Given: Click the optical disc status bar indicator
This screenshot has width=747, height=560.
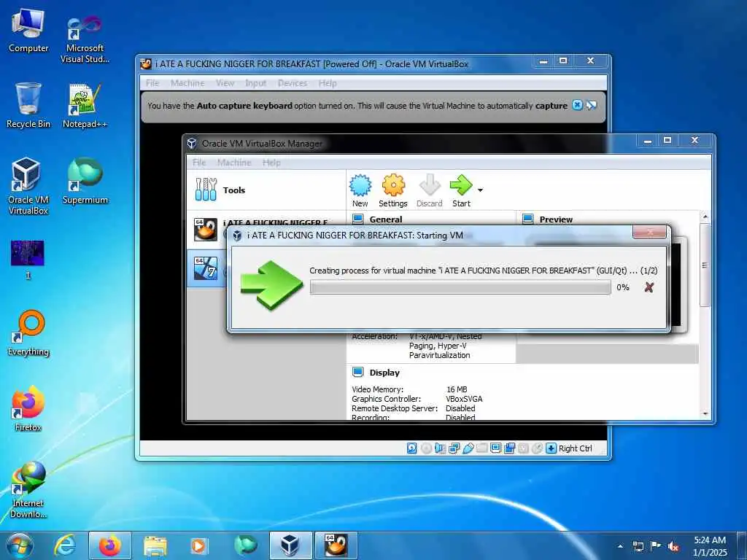Looking at the screenshot, I should 426,448.
